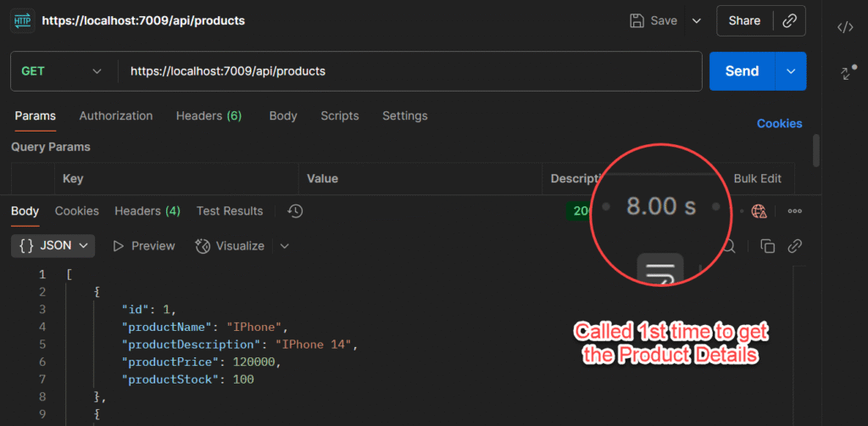Switch to the Params tab
Screen dimensions: 868x426
tap(36, 115)
